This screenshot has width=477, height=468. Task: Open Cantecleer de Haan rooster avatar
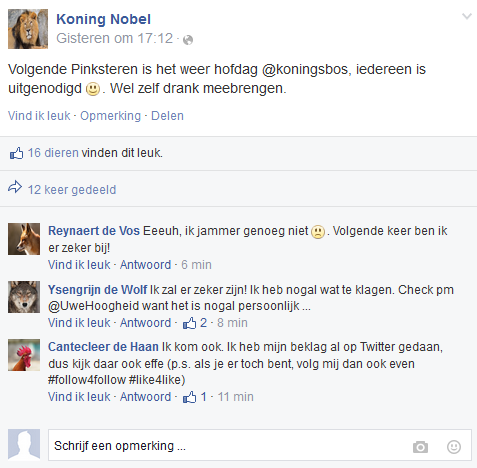[24, 355]
